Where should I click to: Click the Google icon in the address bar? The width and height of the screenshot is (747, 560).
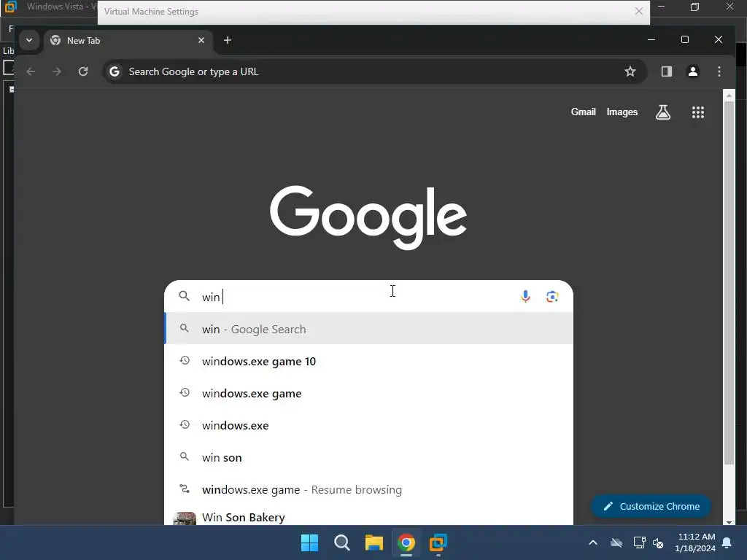[115, 71]
